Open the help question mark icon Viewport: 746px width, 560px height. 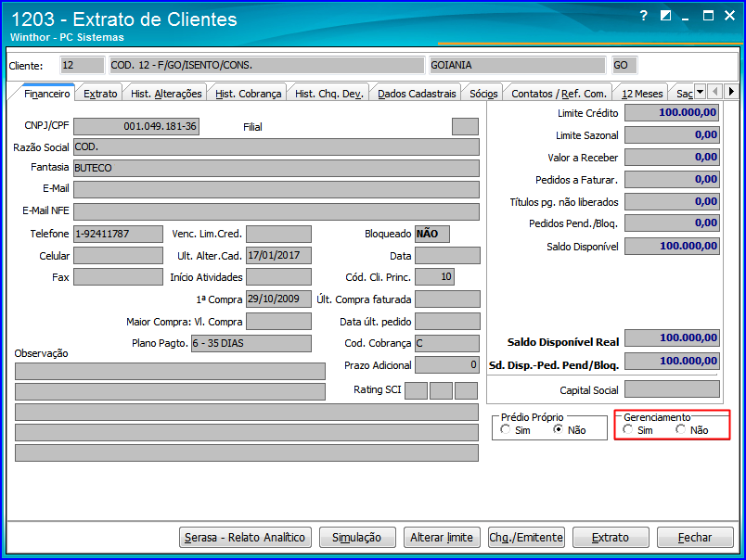tap(643, 16)
